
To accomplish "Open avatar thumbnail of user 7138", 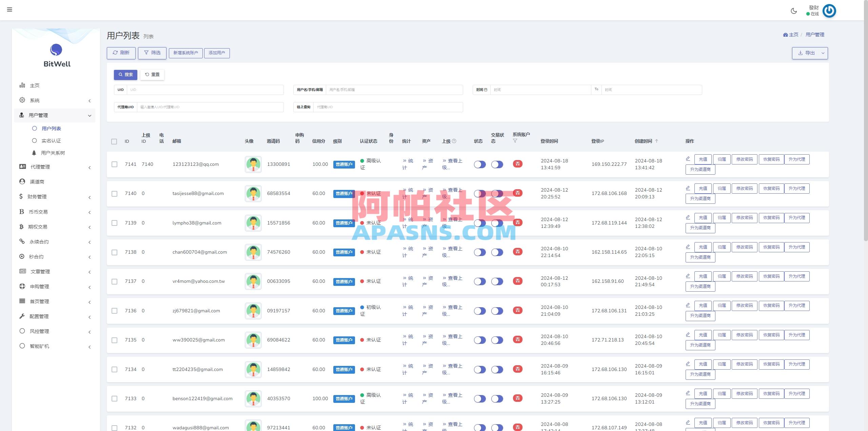I will (253, 252).
